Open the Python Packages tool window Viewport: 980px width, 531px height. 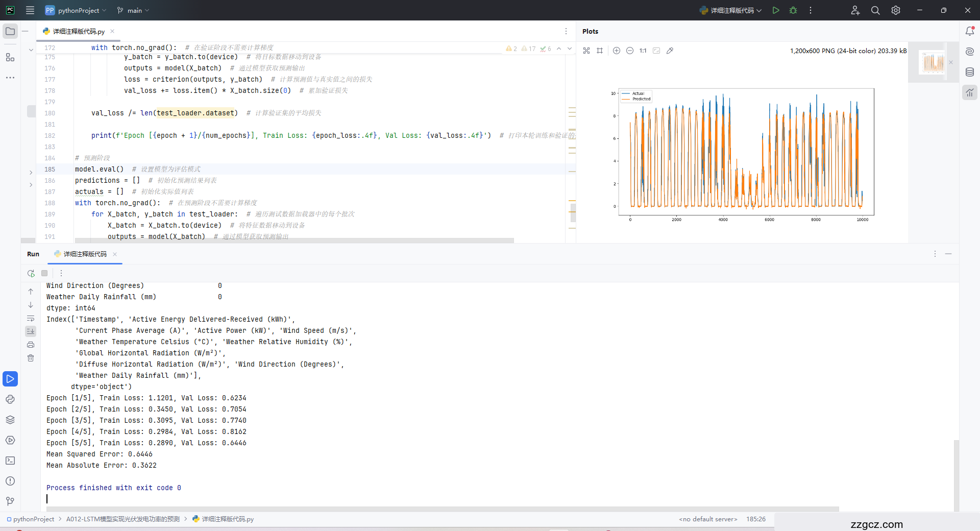[10, 420]
